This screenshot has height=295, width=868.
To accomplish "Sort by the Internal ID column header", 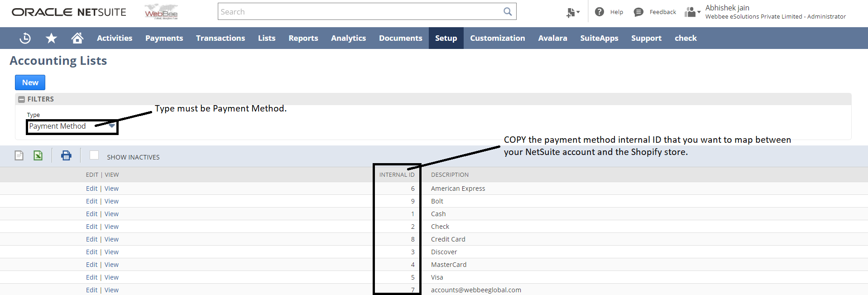I will click(397, 175).
